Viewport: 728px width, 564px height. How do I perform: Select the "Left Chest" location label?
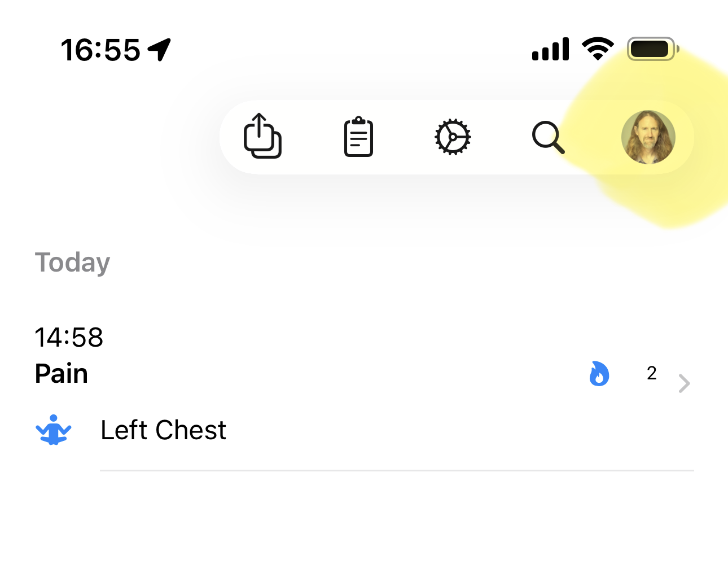tap(163, 430)
